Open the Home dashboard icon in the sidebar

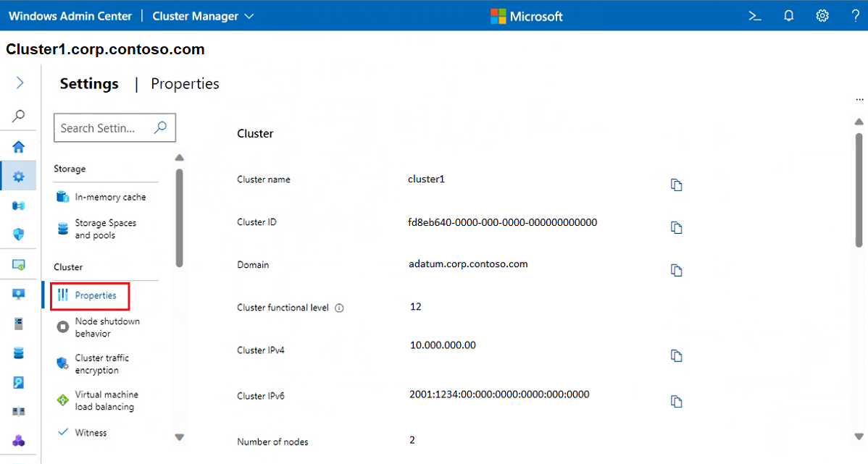tap(18, 146)
